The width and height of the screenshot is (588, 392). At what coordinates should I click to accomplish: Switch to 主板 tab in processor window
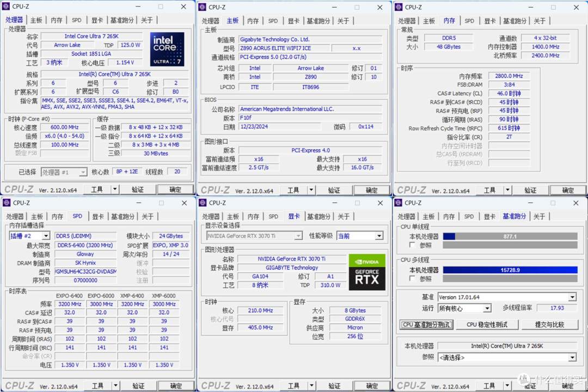point(36,20)
